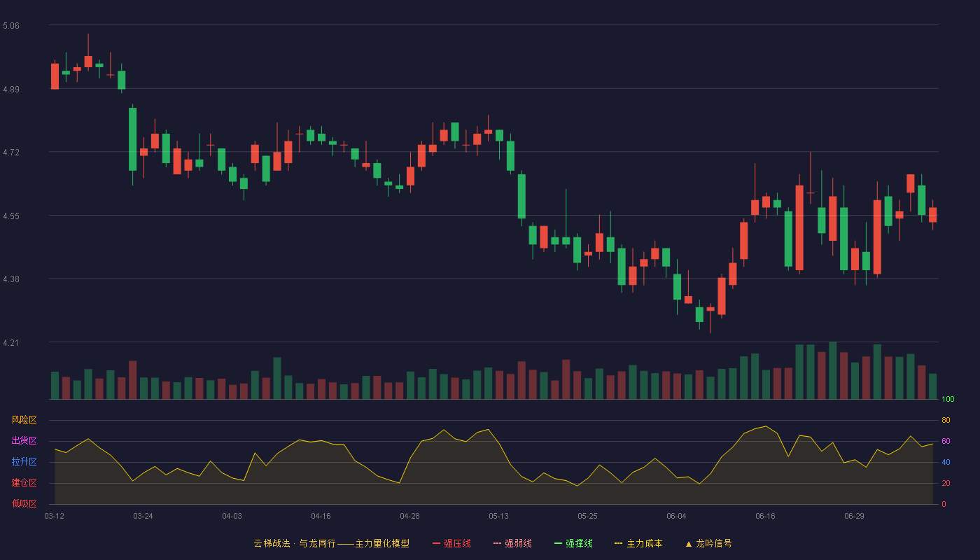This screenshot has height=560, width=980.
Task: Select the 出货区 zone label
Action: click(x=24, y=441)
